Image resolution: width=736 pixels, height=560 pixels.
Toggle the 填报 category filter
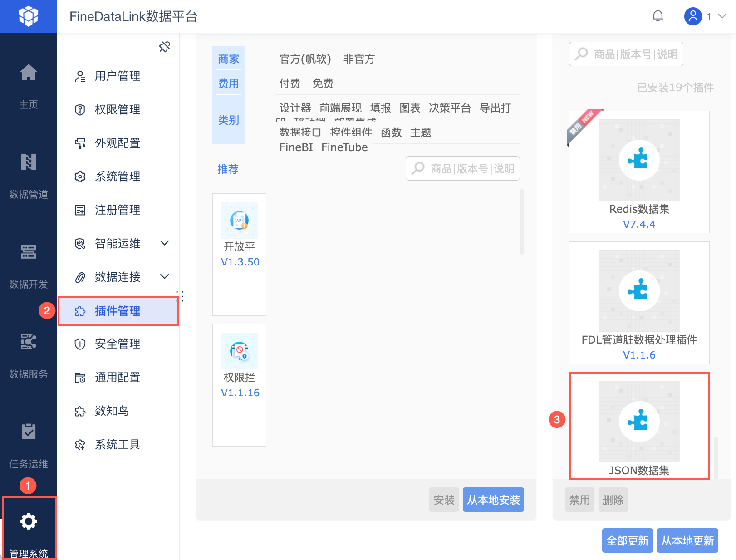click(380, 108)
